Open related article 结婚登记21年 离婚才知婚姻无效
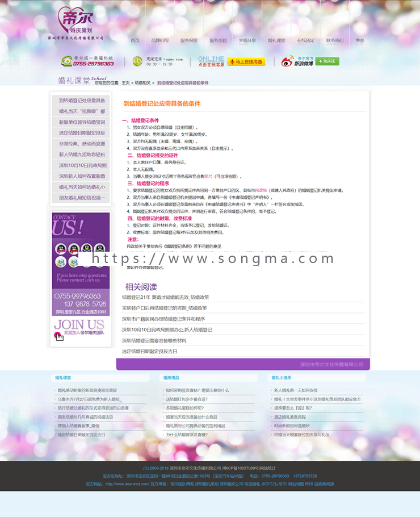The image size is (420, 517). click(x=165, y=297)
